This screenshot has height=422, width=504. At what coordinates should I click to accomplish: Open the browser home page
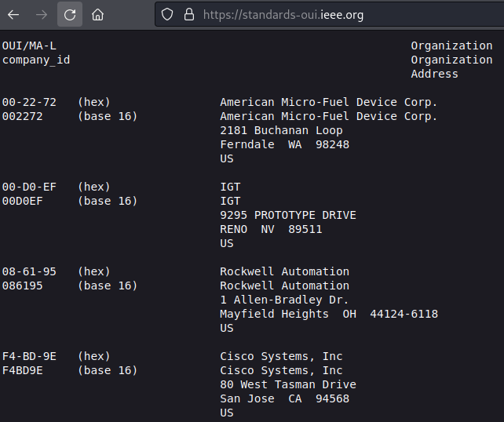click(97, 15)
